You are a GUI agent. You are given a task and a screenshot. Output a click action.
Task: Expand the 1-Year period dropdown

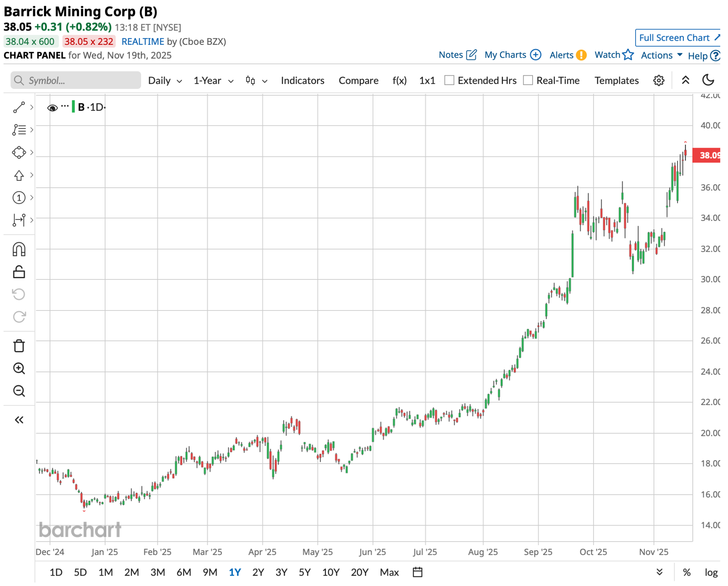click(213, 81)
